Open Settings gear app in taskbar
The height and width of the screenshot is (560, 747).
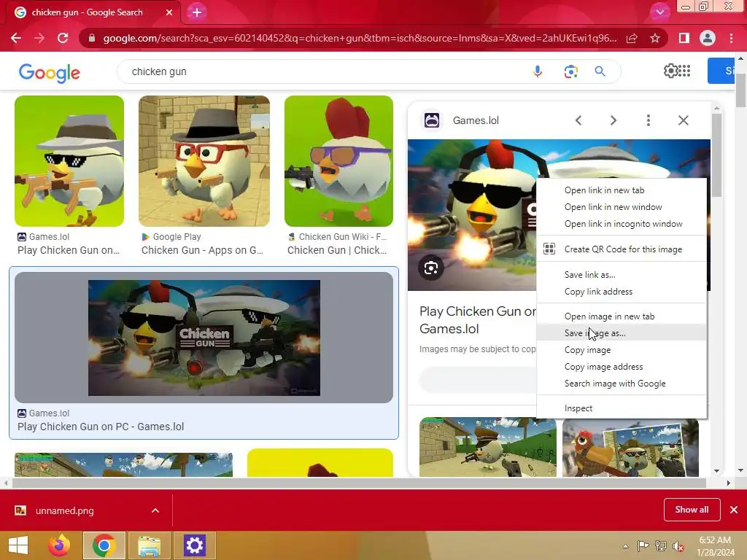(x=194, y=545)
